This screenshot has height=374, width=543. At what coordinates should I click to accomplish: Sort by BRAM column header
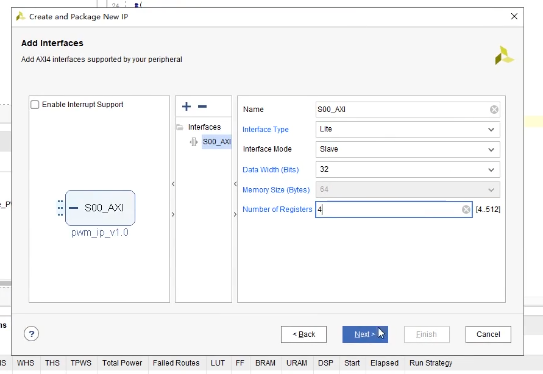tap(265, 363)
